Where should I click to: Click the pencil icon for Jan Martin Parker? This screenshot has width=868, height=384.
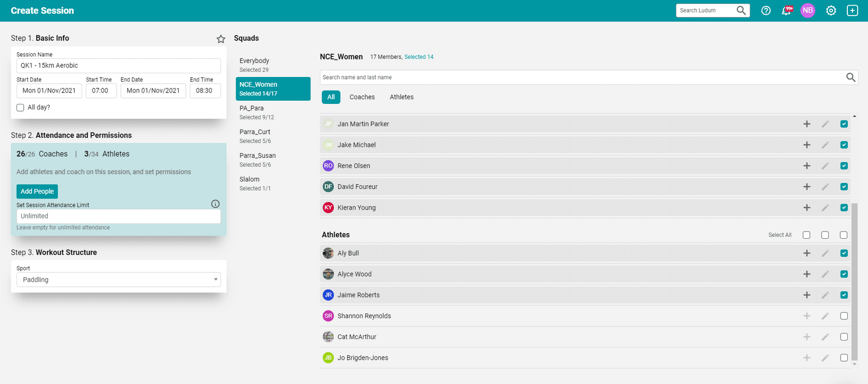pyautogui.click(x=825, y=124)
